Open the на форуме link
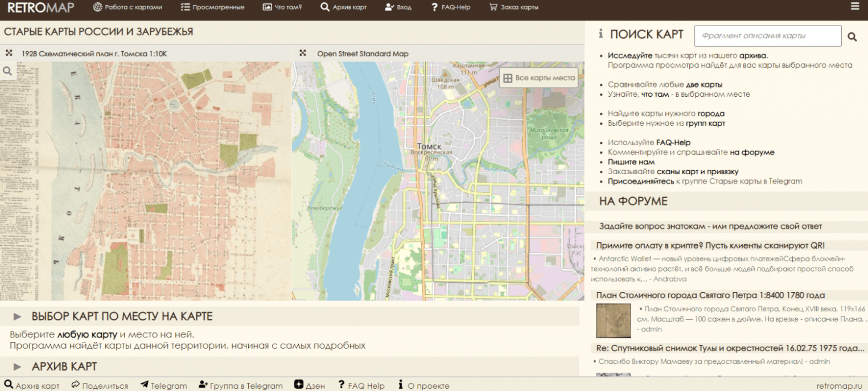 click(752, 153)
